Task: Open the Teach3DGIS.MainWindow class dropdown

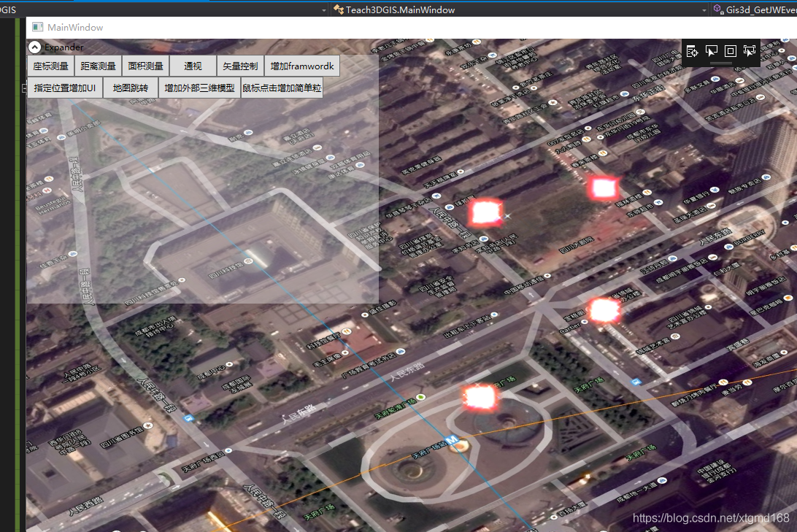Action: (518, 9)
